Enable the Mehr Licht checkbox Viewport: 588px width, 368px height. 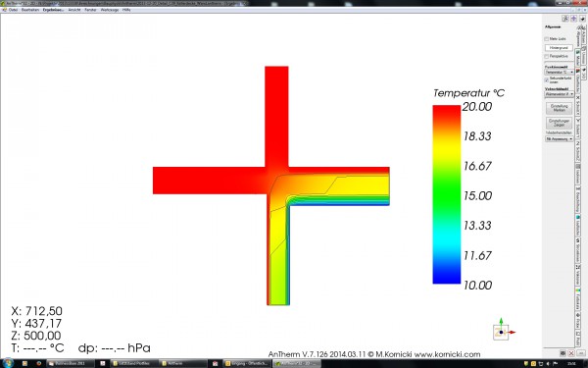[547, 39]
